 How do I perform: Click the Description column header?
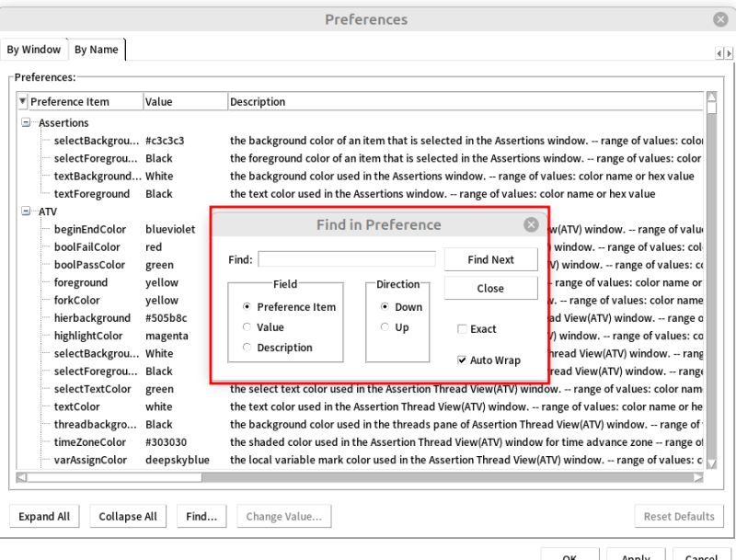pyautogui.click(x=465, y=102)
